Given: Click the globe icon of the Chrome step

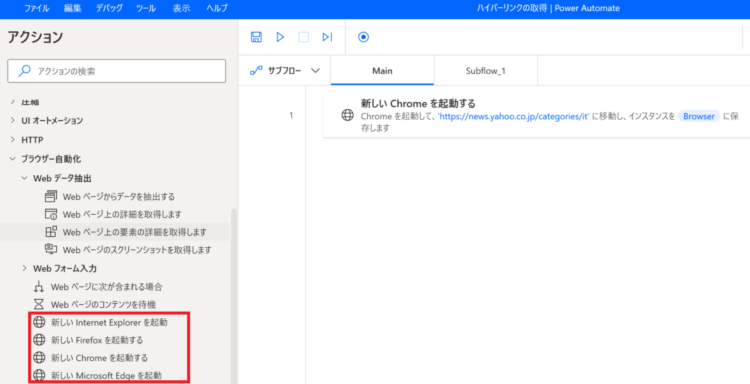Looking at the screenshot, I should [x=347, y=115].
